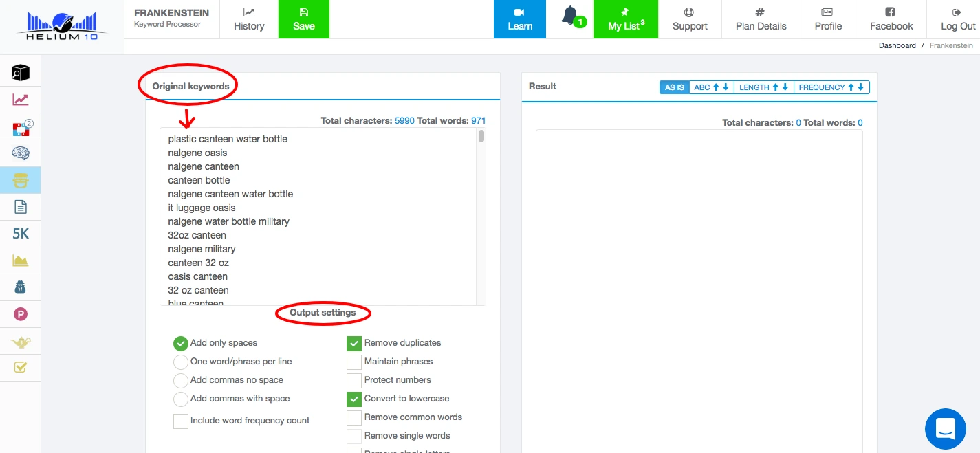Select One word/phrase per line option
Viewport: 980px width, 453px height.
click(181, 362)
